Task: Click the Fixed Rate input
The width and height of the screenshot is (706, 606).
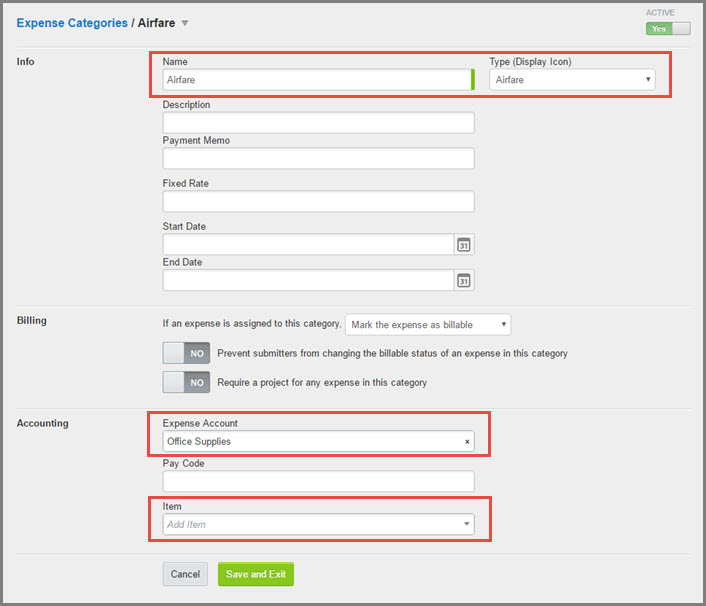Action: click(x=318, y=201)
